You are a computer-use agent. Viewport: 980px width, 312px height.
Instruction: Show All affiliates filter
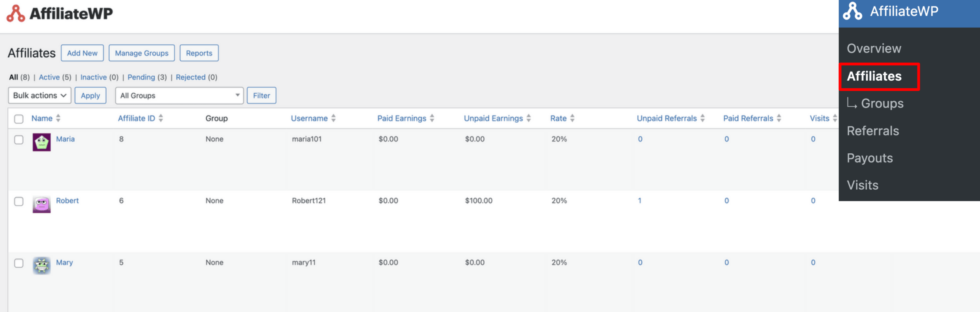tap(13, 77)
